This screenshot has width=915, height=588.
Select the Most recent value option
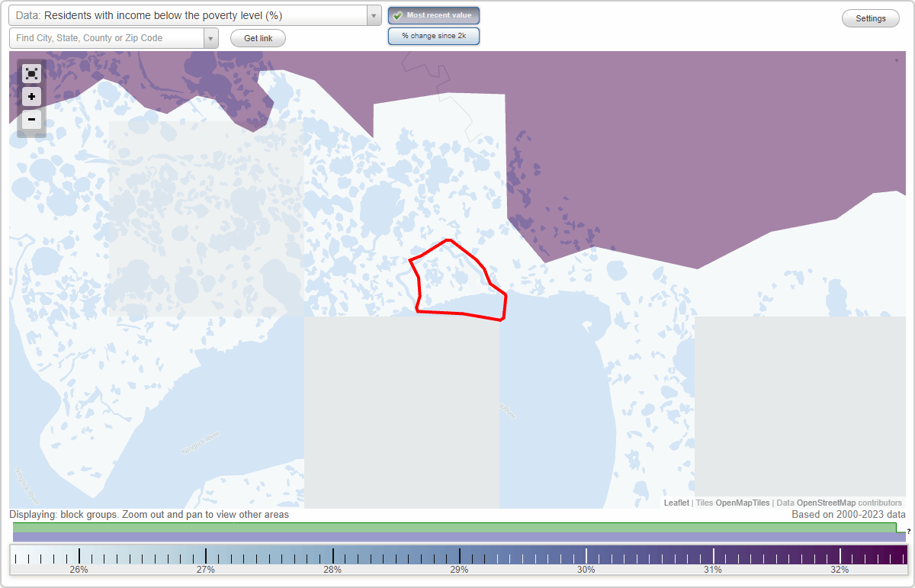pos(434,15)
